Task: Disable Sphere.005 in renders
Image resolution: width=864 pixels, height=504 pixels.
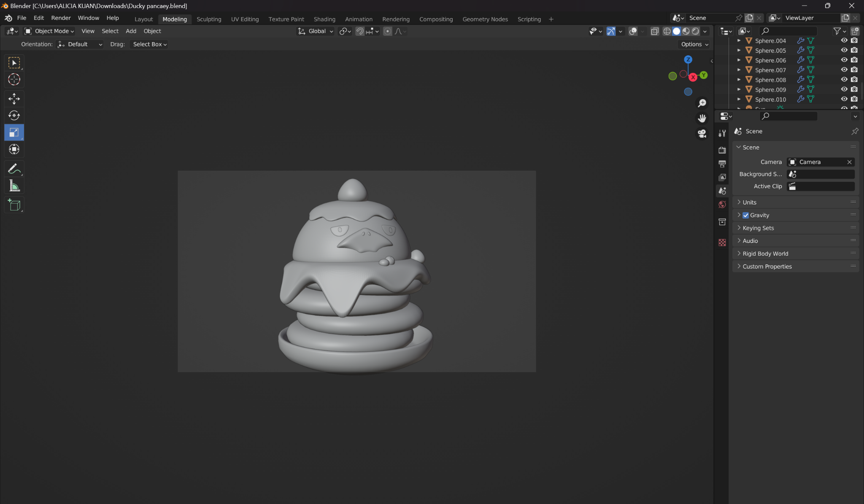Action: click(x=854, y=50)
